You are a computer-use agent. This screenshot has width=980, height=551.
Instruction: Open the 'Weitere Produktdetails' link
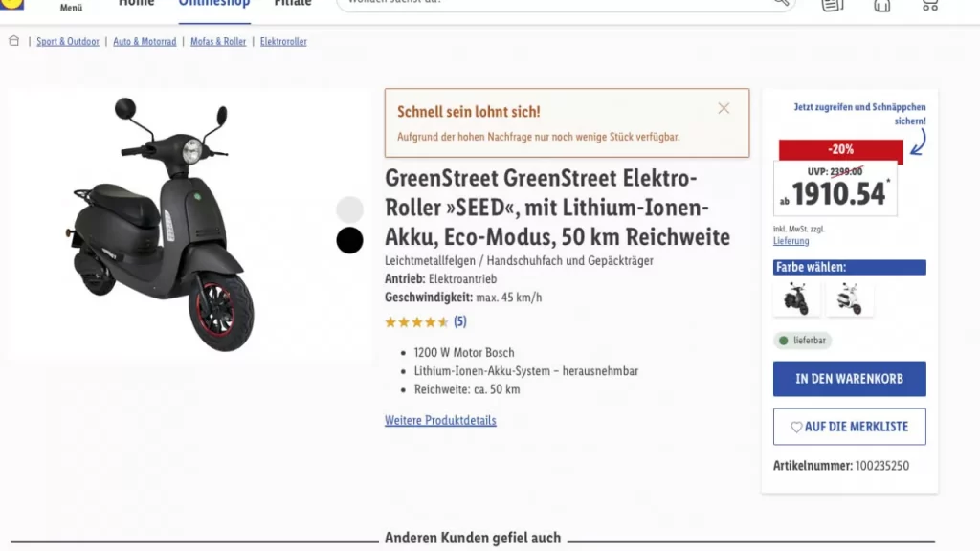[x=440, y=420]
